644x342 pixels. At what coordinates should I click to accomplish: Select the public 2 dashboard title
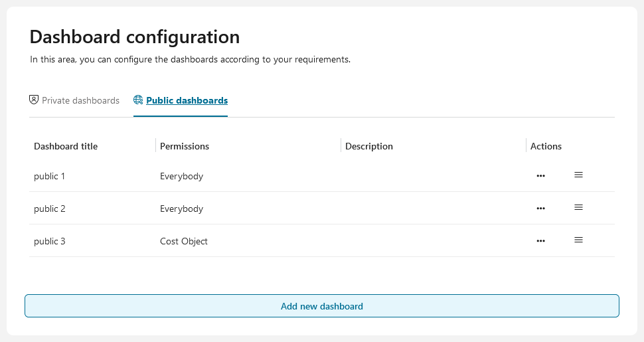tap(50, 209)
